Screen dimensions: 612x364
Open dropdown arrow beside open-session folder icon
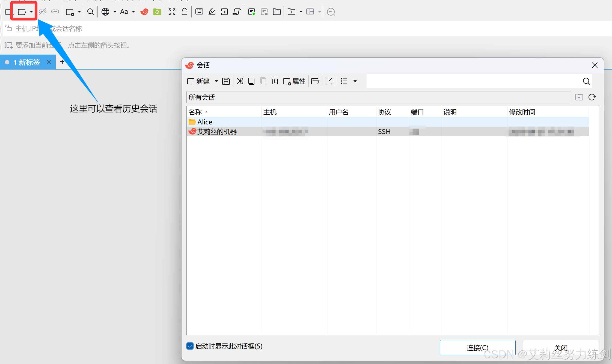[x=31, y=12]
